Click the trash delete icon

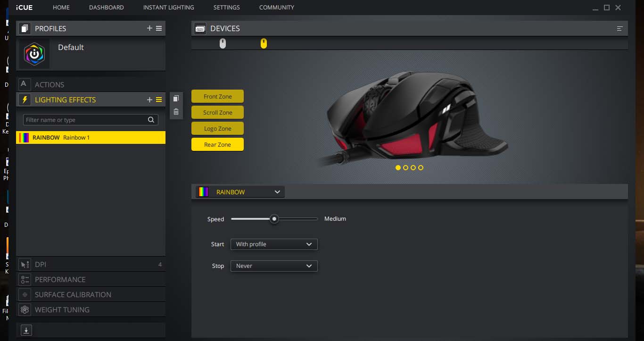pos(176,112)
